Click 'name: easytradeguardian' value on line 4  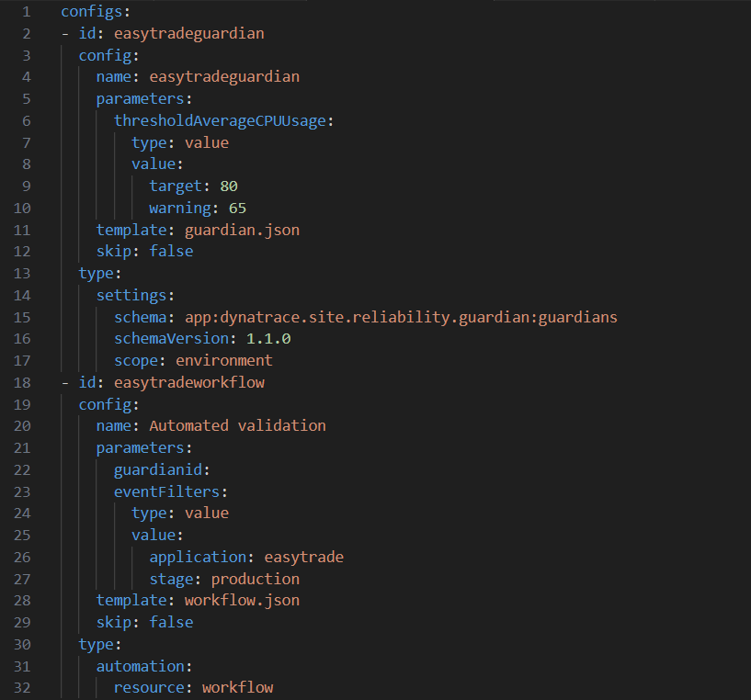pyautogui.click(x=224, y=76)
